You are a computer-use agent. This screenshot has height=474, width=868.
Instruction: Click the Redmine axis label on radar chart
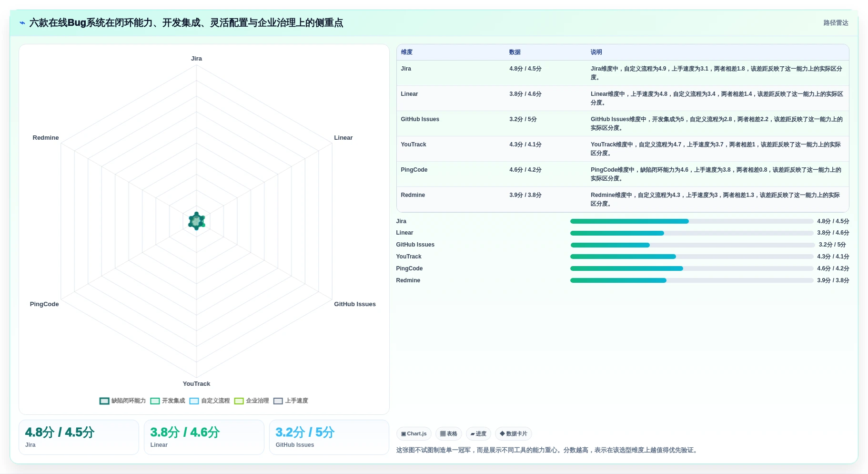(x=46, y=138)
